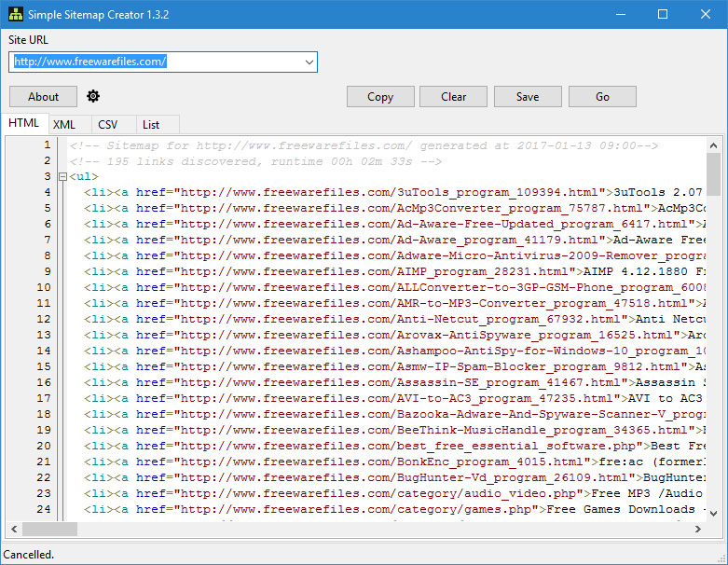Click the Anti-Netcut_program_67932.html line
Viewport: 728px width, 565px height.
[394, 319]
